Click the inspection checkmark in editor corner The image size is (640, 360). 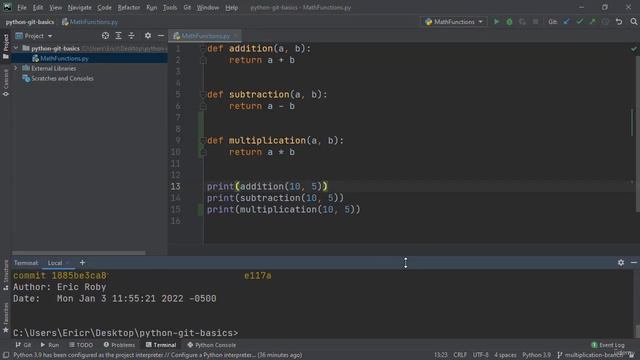(x=633, y=49)
